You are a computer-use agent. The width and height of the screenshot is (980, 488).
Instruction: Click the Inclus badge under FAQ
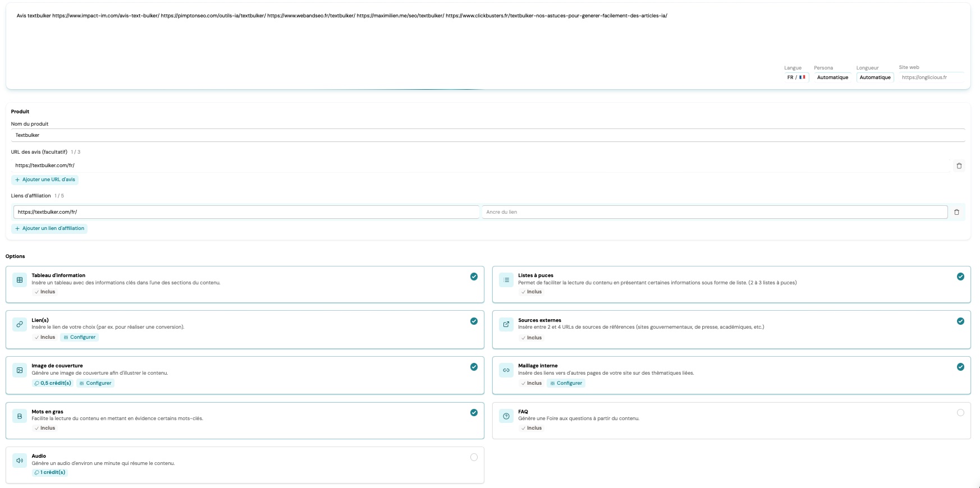pyautogui.click(x=532, y=428)
